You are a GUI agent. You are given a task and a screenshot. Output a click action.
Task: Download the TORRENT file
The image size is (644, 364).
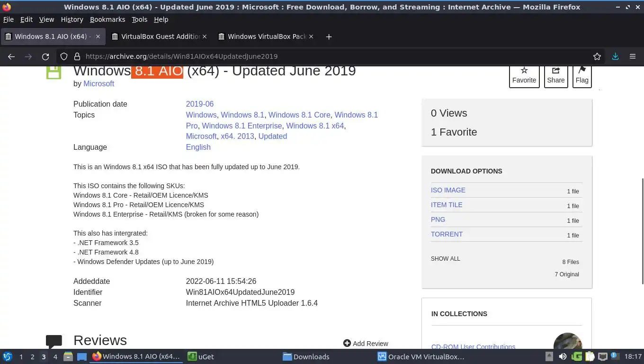click(x=447, y=234)
